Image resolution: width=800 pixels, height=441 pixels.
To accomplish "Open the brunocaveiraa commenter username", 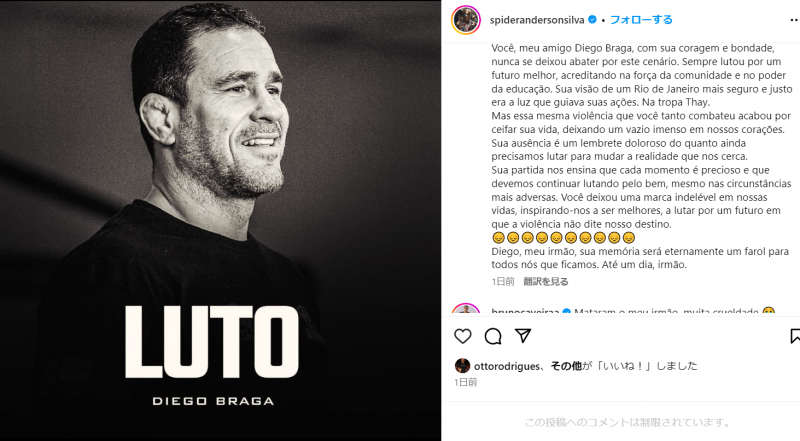I will pos(526,311).
